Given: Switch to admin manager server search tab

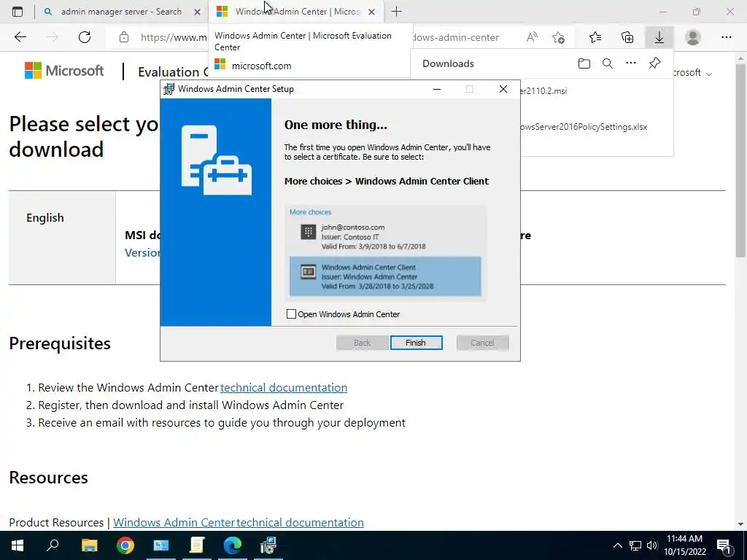Looking at the screenshot, I should pos(121,12).
